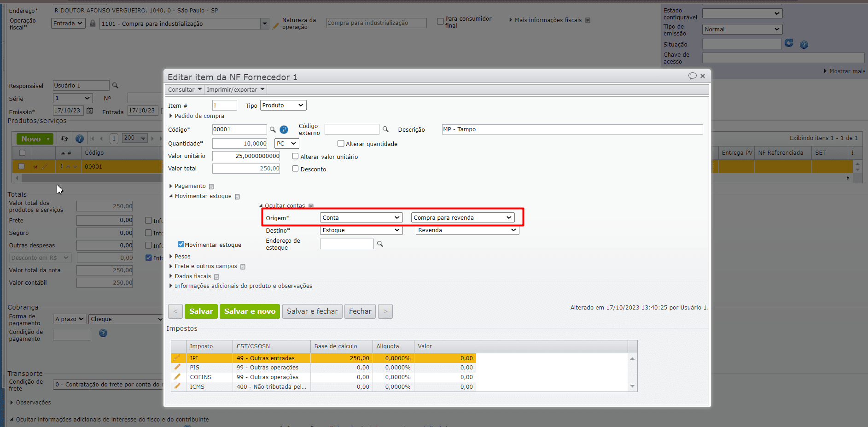This screenshot has width=868, height=427.
Task: Search Endereço de estoque with the magnifier
Action: coord(380,244)
